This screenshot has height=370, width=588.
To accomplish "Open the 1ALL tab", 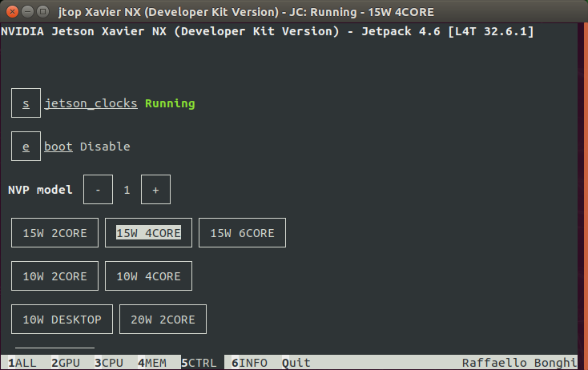I will pyautogui.click(x=22, y=363).
